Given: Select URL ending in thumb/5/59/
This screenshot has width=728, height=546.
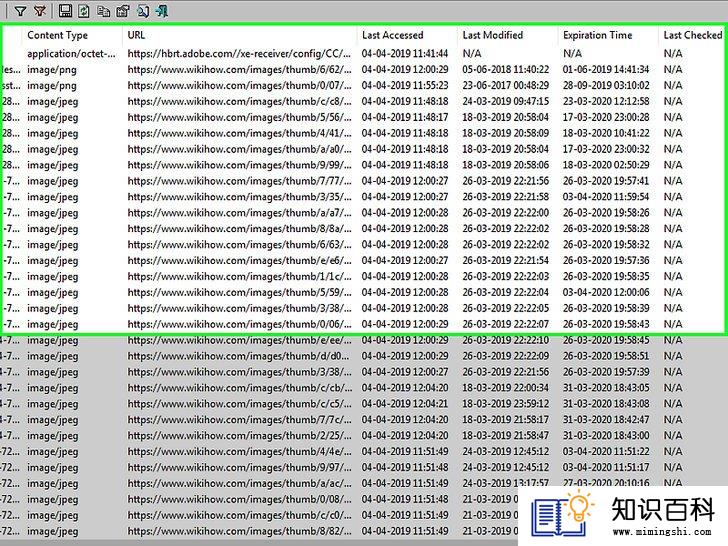Looking at the screenshot, I should pyautogui.click(x=239, y=292).
